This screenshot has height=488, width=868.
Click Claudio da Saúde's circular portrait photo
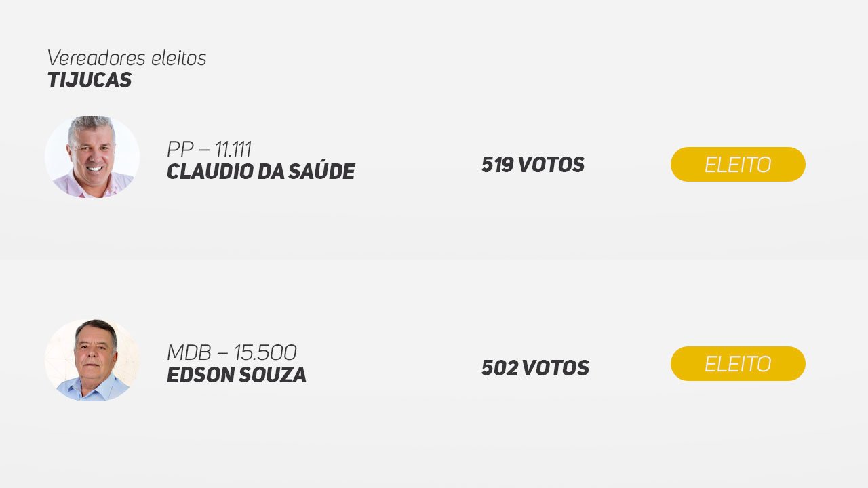point(92,157)
